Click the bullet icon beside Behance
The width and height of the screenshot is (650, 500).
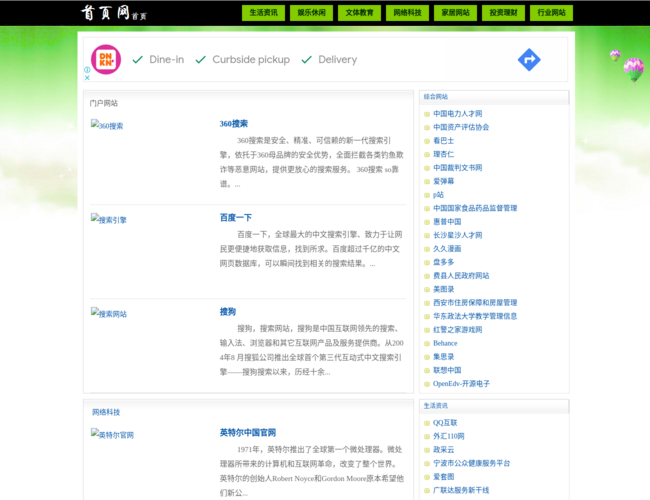(x=427, y=344)
